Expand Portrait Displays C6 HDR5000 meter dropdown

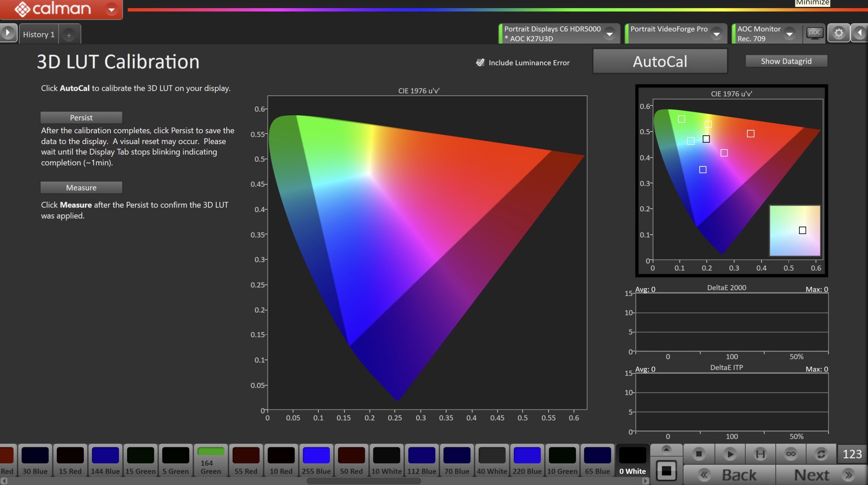610,34
